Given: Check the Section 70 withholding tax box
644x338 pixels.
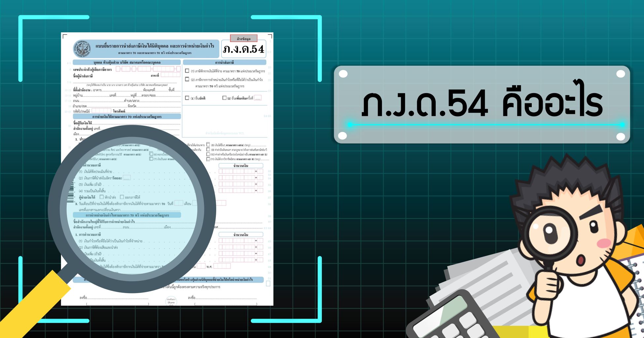Looking at the screenshot, I should tap(187, 71).
